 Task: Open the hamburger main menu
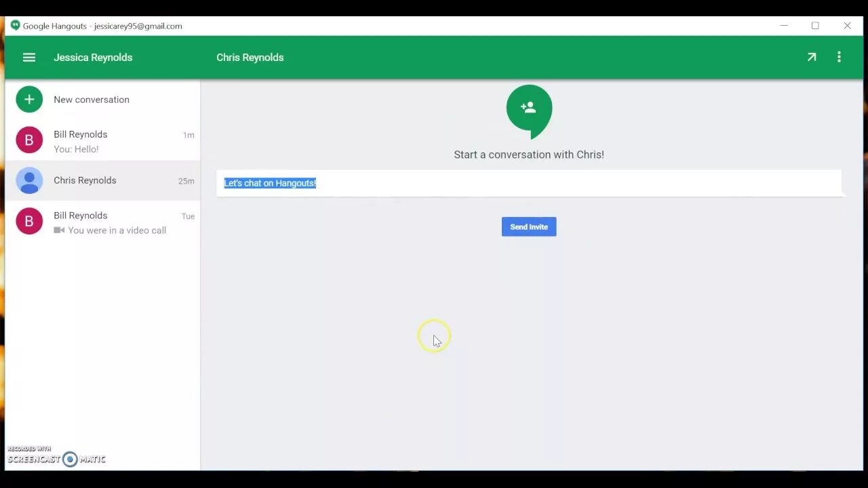click(x=29, y=58)
